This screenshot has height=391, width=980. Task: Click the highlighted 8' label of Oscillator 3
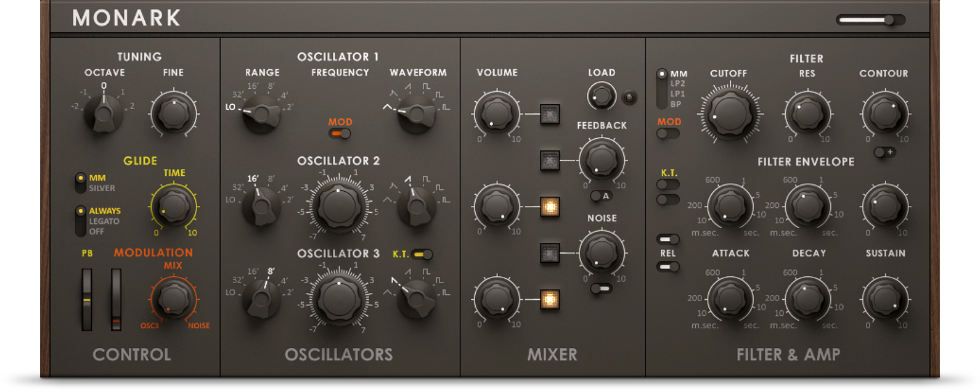(271, 271)
